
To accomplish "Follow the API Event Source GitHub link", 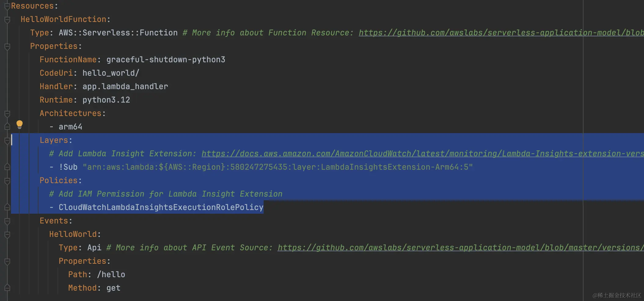I will [x=458, y=248].
